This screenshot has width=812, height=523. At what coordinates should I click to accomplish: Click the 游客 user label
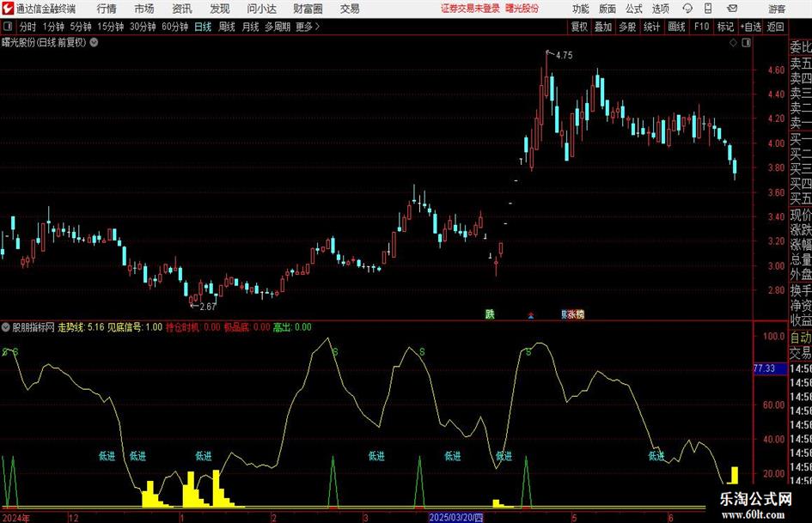point(777,9)
